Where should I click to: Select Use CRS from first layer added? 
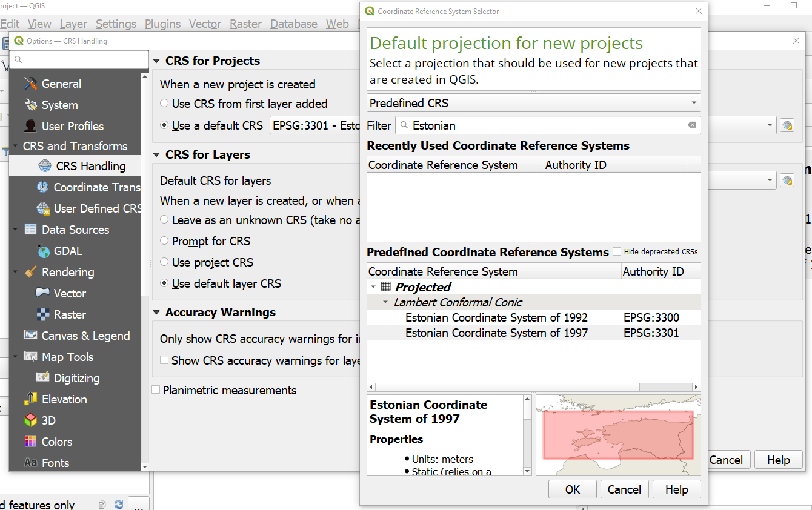164,104
